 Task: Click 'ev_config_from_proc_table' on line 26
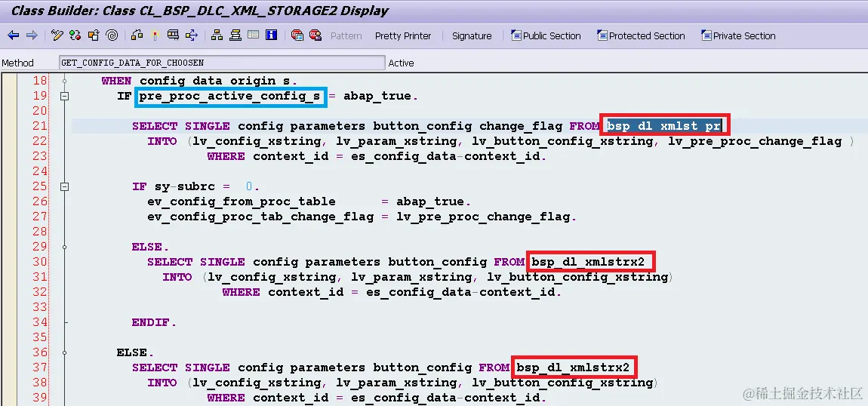pos(242,201)
